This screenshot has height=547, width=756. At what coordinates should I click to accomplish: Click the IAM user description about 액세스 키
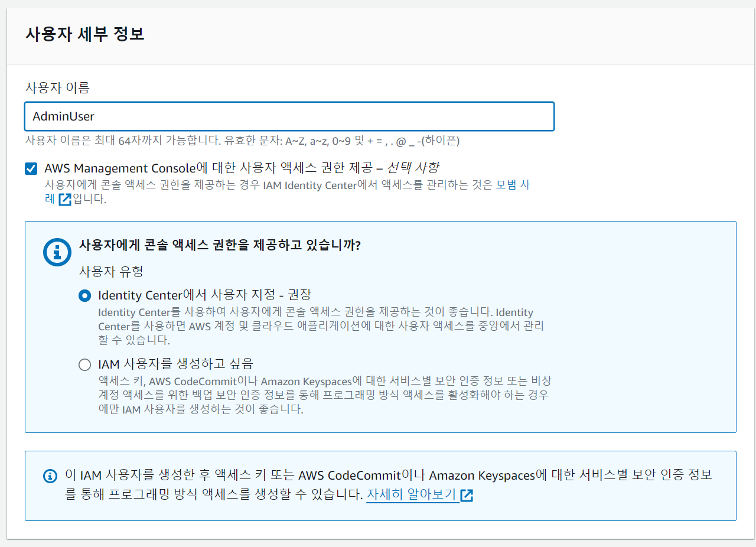325,395
